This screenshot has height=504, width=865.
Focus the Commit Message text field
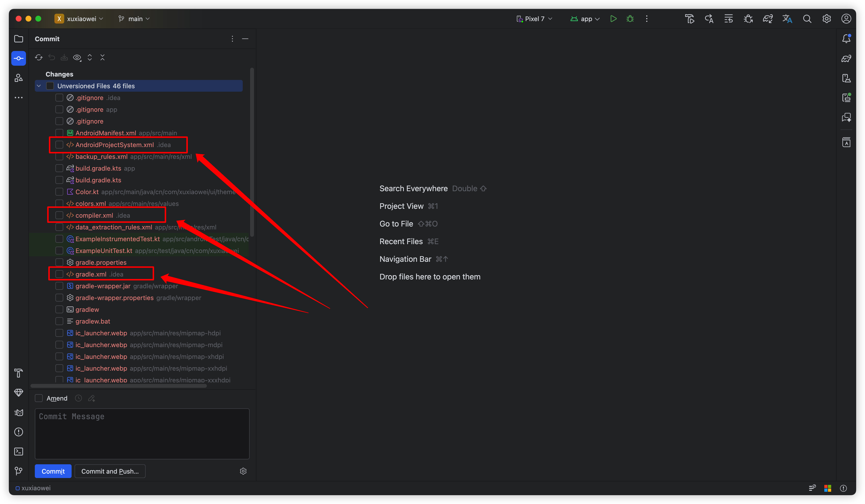point(142,434)
